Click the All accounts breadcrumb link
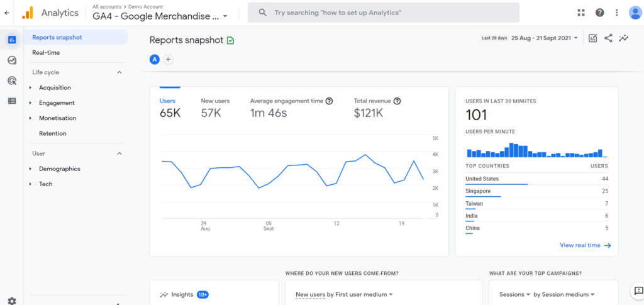The height and width of the screenshot is (305, 644). (x=106, y=6)
